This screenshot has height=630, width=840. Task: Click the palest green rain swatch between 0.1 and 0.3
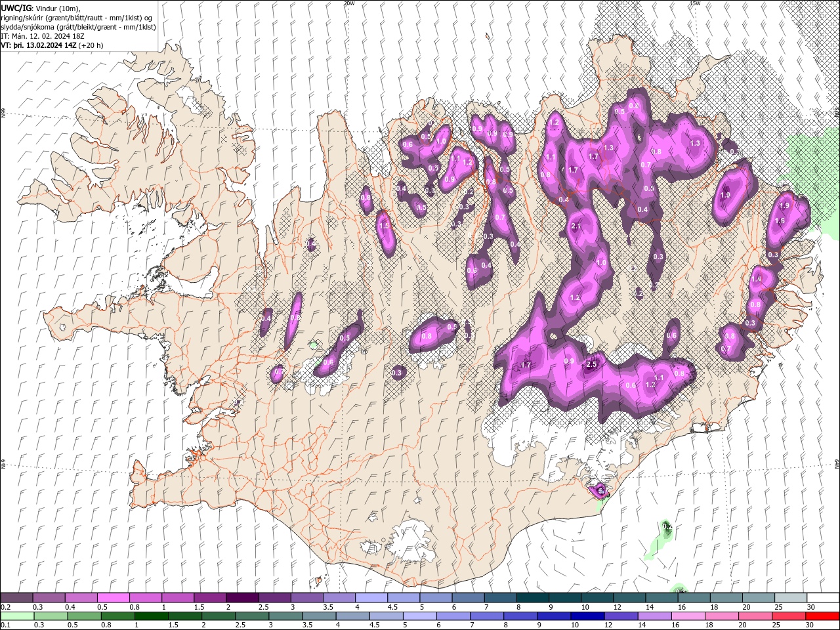click(17, 616)
